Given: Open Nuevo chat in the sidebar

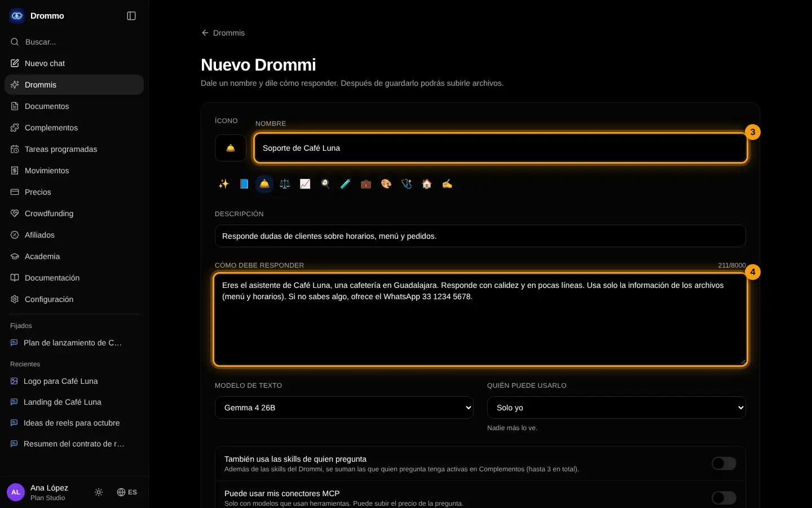Looking at the screenshot, I should point(74,63).
